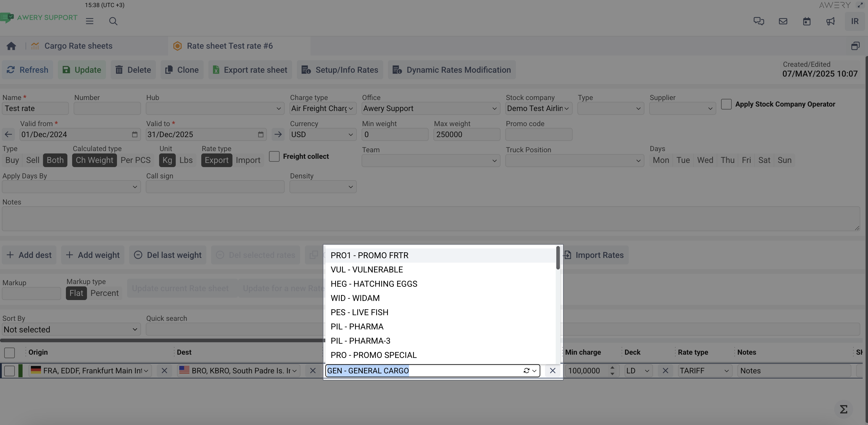This screenshot has width=868, height=425.
Task: Open the mail envelope icon
Action: tap(783, 21)
